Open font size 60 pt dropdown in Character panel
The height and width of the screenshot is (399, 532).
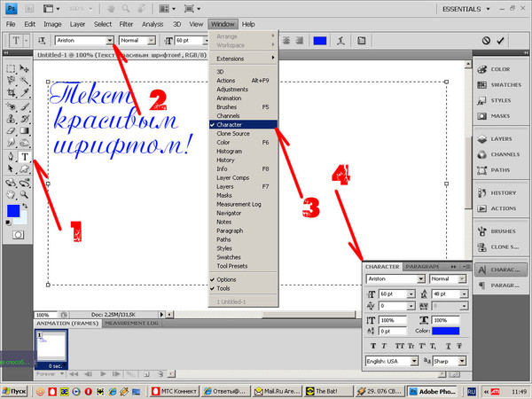[411, 294]
